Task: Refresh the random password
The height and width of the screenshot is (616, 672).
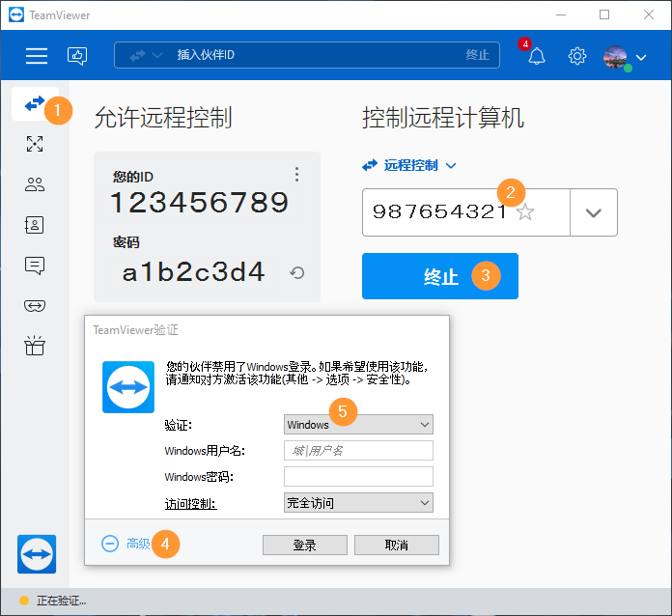Action: [x=296, y=272]
